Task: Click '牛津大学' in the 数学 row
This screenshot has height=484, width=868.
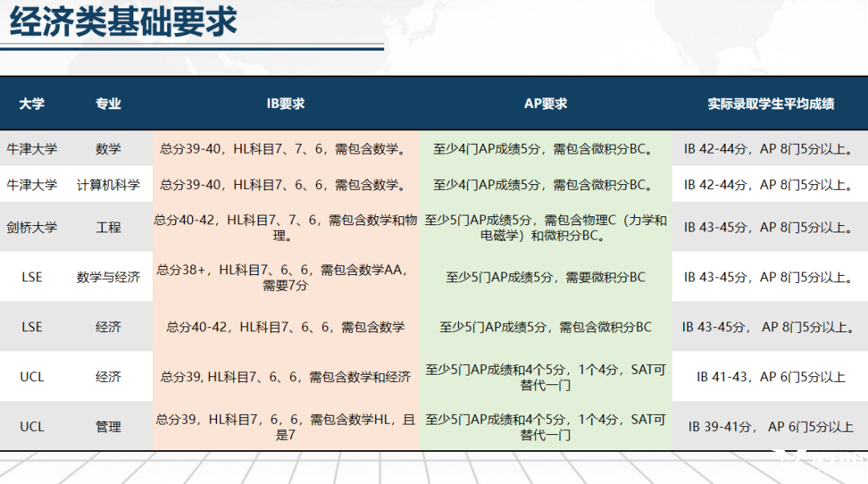Action: tap(31, 149)
